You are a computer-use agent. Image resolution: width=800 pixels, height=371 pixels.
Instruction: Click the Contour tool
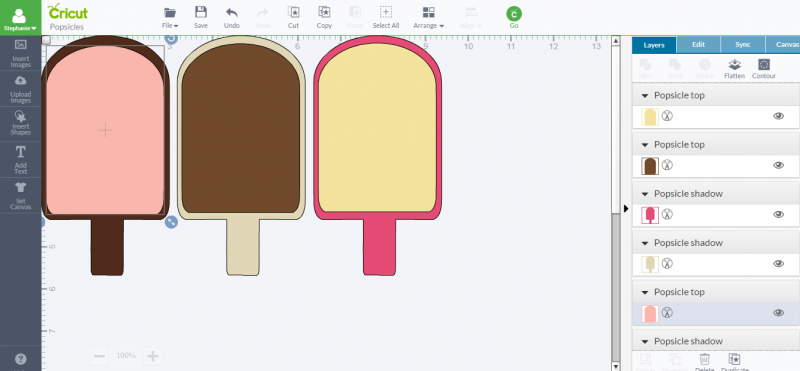click(764, 69)
